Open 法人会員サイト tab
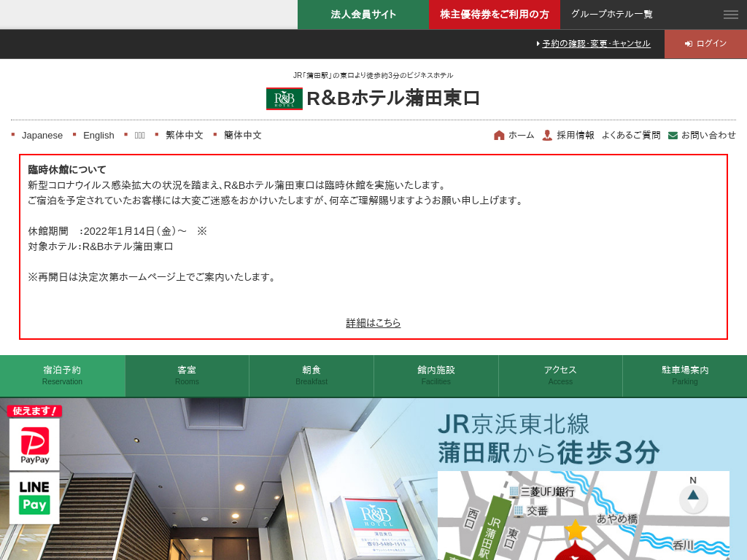The image size is (747, 560). coord(363,15)
